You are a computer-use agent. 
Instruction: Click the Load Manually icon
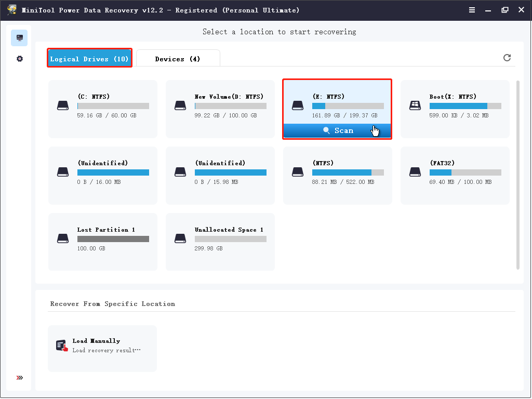click(62, 345)
